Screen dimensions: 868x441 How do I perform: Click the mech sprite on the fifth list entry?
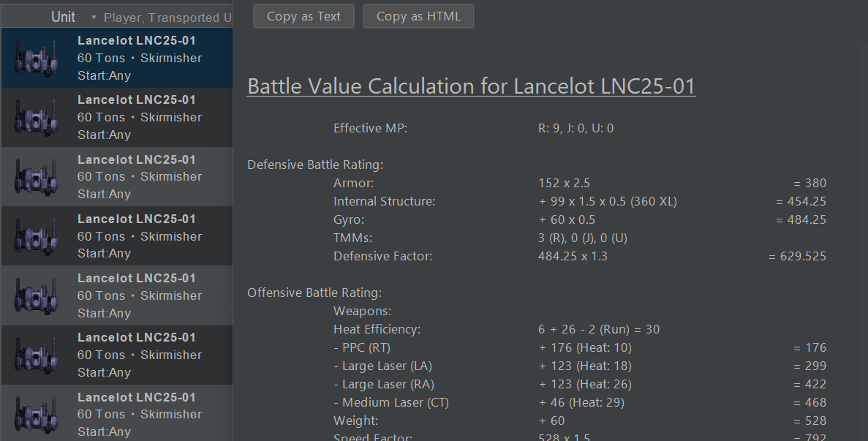35,295
